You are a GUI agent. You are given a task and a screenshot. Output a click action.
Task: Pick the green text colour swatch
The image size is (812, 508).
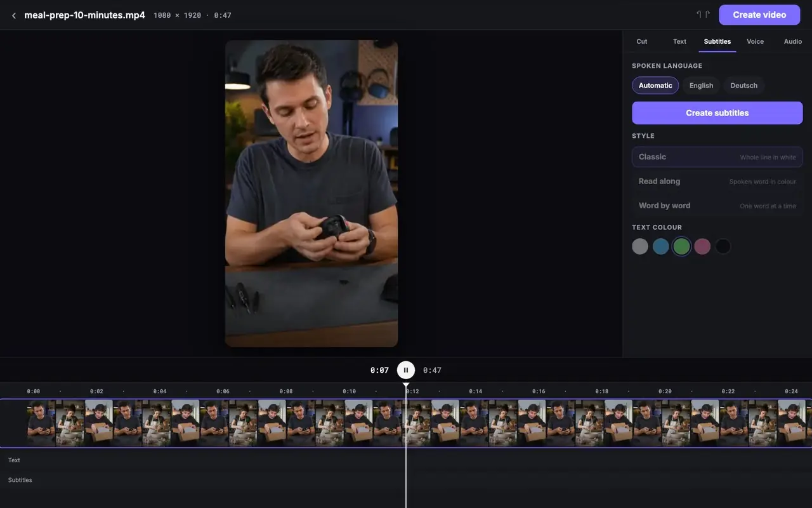point(681,246)
